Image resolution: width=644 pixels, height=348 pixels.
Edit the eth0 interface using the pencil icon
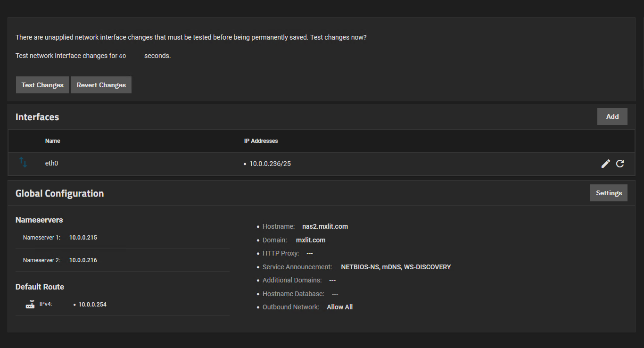tap(605, 163)
